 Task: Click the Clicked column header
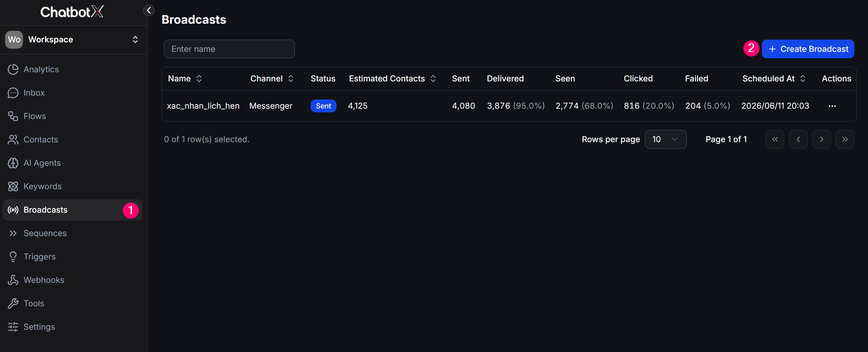638,79
